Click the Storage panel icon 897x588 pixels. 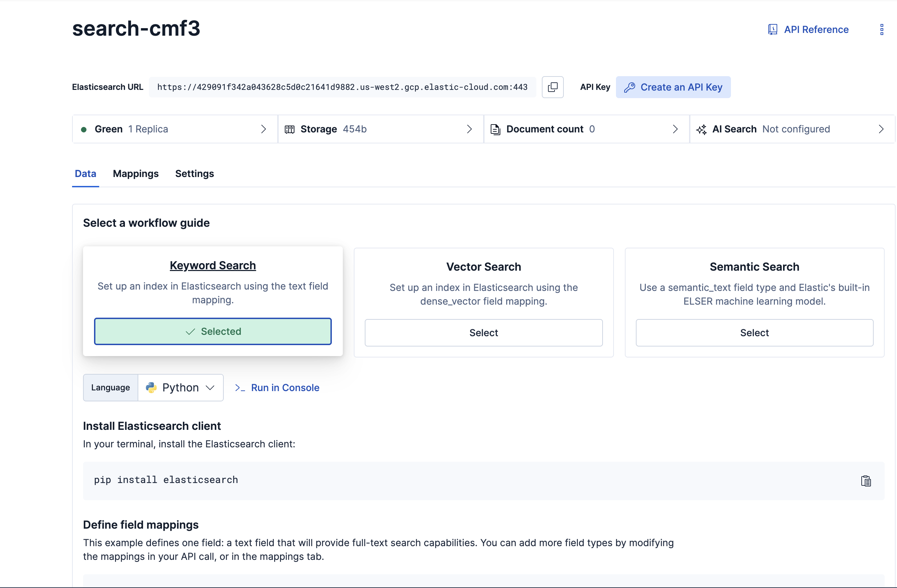click(x=290, y=129)
